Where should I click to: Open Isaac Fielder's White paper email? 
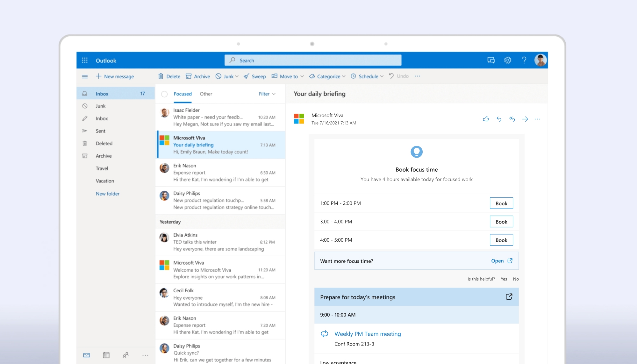(220, 117)
